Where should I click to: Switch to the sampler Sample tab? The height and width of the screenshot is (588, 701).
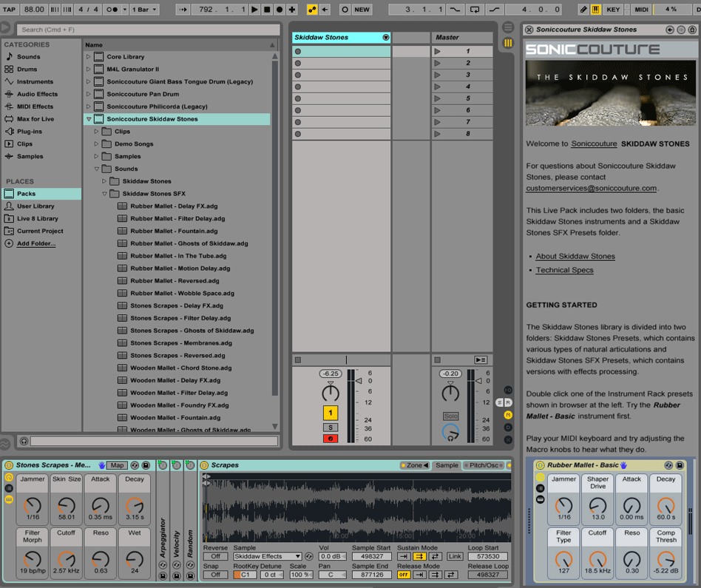coord(447,465)
